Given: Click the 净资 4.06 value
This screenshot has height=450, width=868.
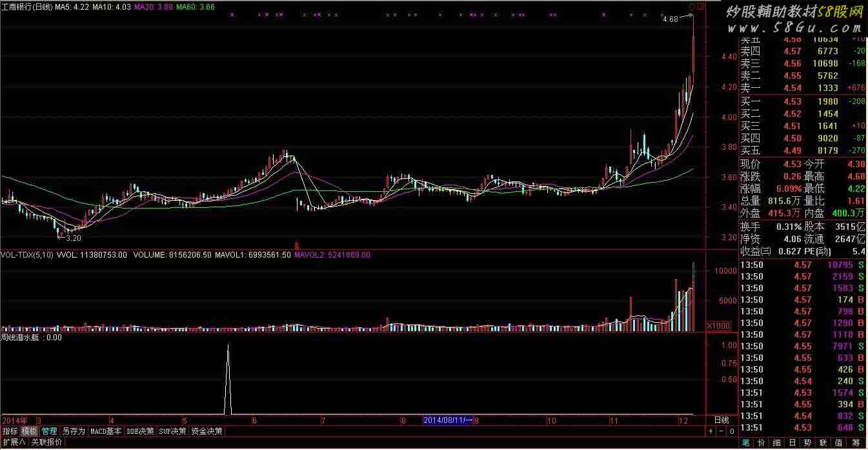Looking at the screenshot, I should click(792, 239).
